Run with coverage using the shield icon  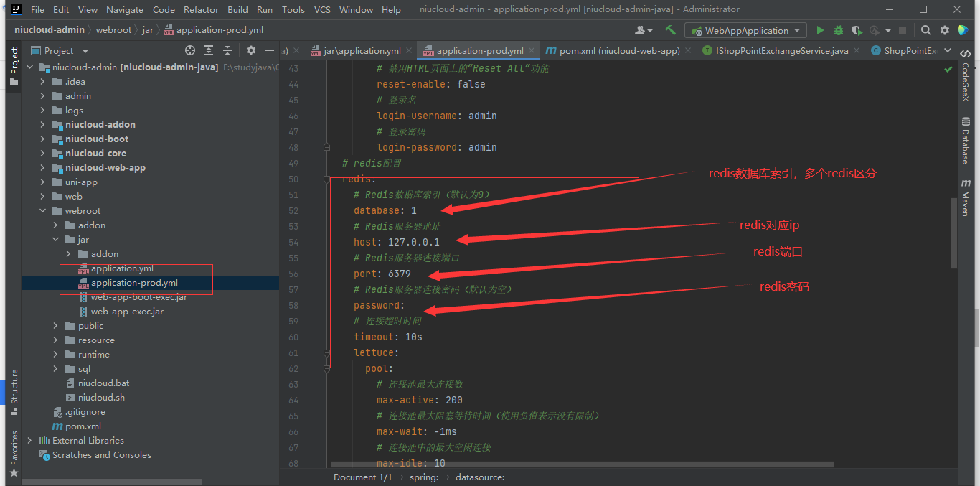coord(857,30)
